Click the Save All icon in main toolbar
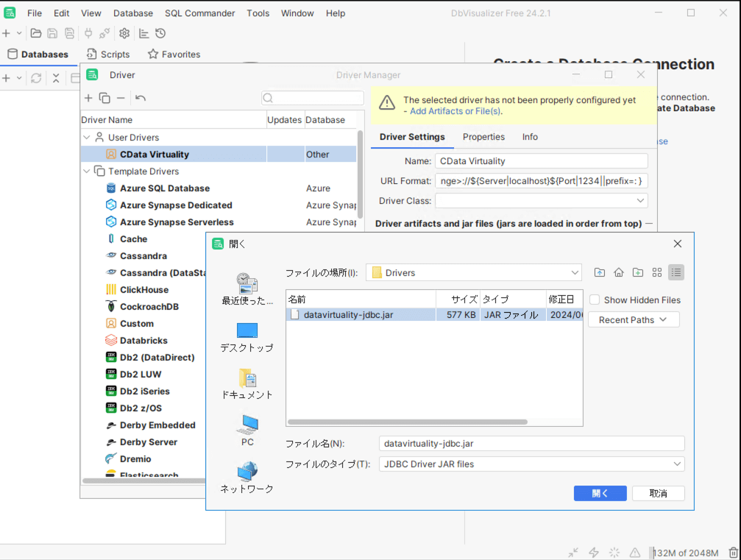This screenshot has width=741, height=560. (x=69, y=33)
